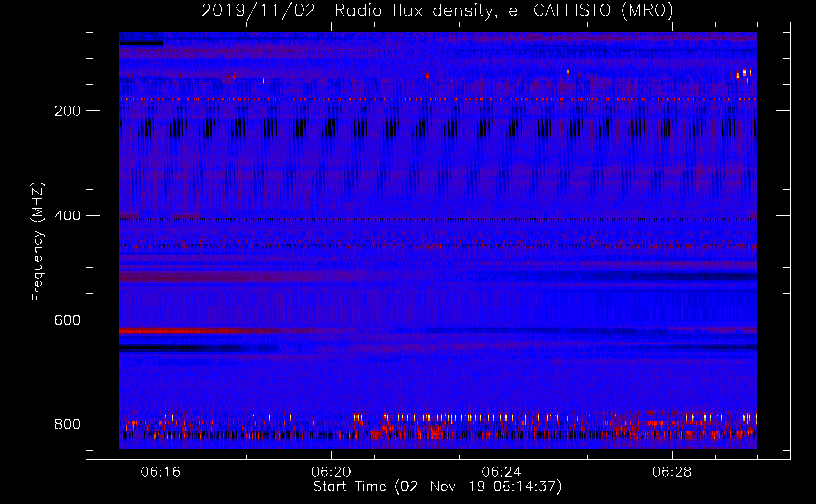This screenshot has width=816, height=504.
Task: Click the 06:16 time tick label
Action: 161,472
